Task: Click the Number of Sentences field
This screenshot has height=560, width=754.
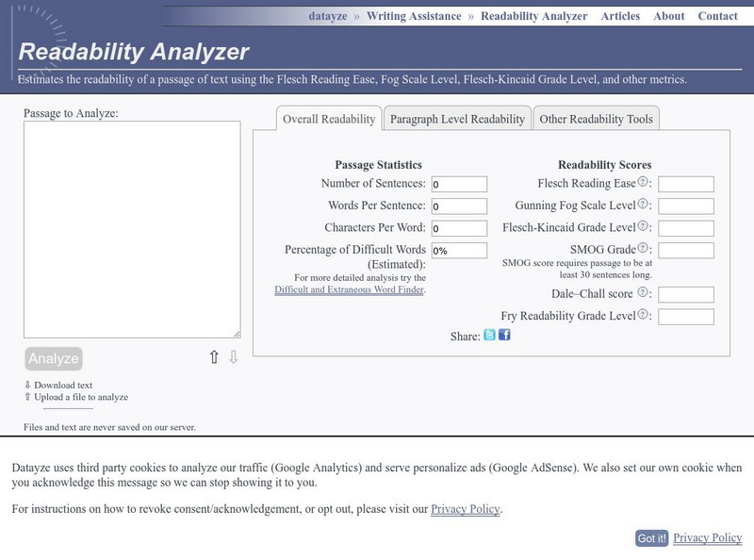Action: (459, 184)
